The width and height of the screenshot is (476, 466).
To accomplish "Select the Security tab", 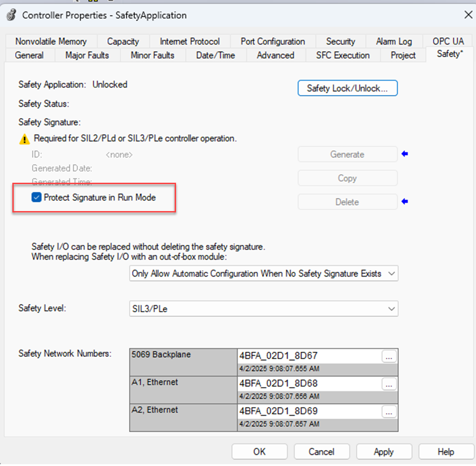I will (341, 41).
